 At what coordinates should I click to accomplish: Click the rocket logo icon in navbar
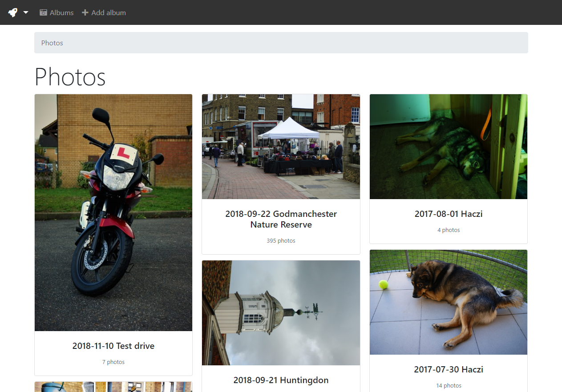coord(13,12)
